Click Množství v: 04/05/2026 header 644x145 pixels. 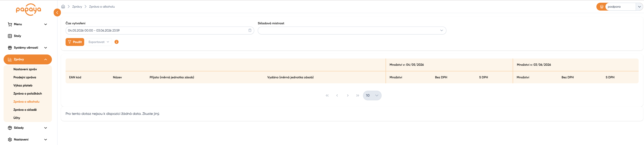pos(406,65)
